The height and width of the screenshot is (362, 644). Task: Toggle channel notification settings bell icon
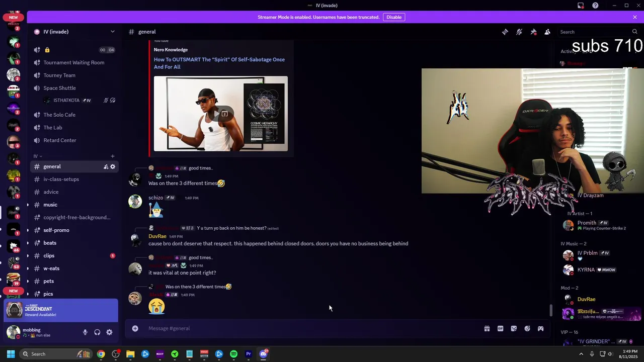point(519,32)
